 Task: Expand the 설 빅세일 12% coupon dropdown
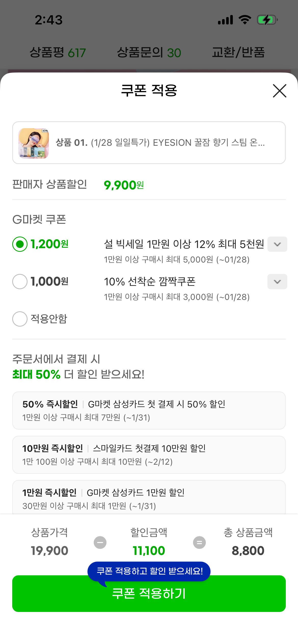point(277,244)
